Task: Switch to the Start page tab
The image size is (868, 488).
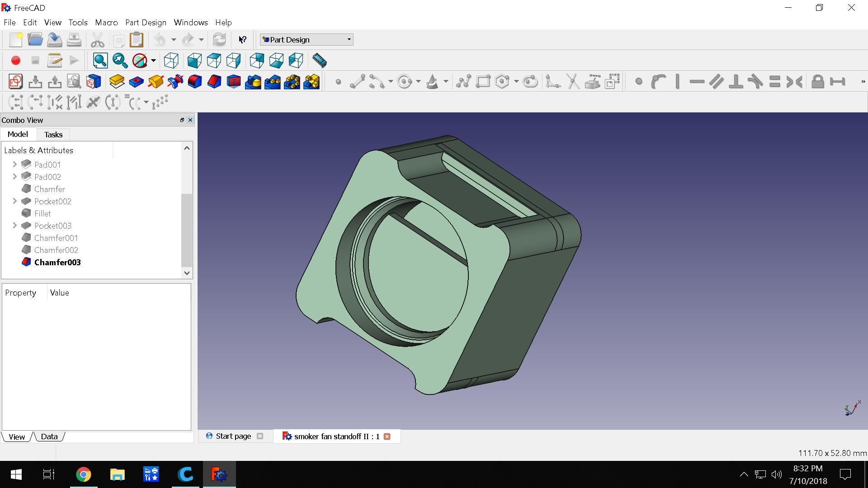Action: click(233, 436)
